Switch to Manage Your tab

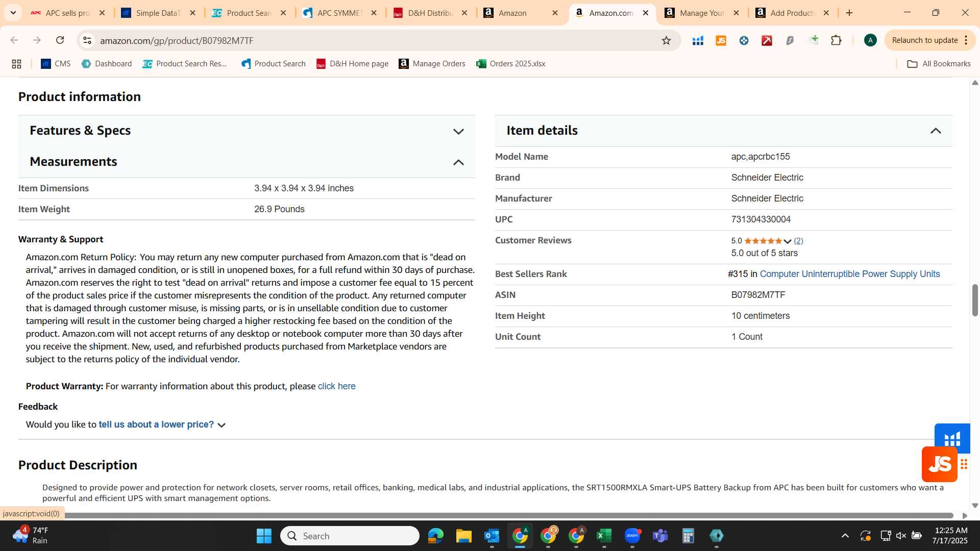tap(702, 13)
